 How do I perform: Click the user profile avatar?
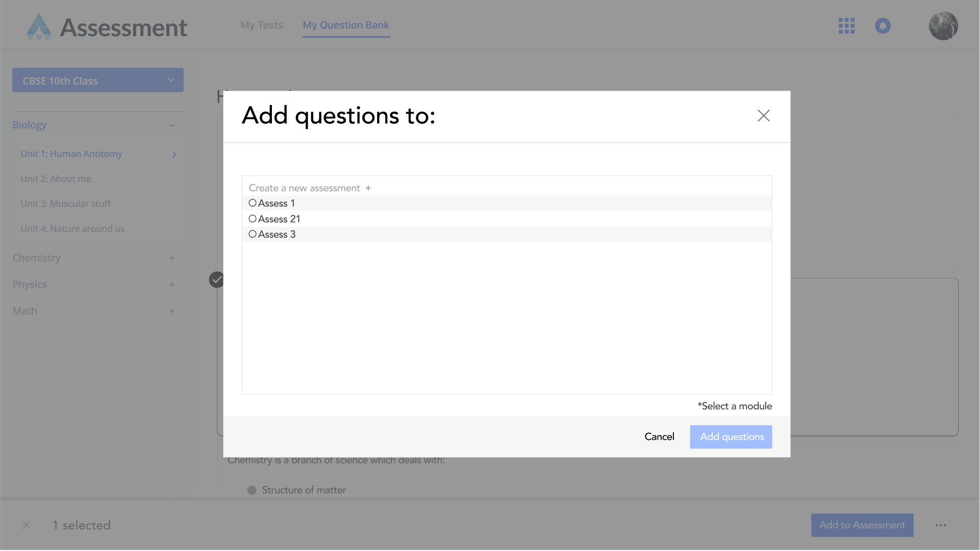(943, 26)
